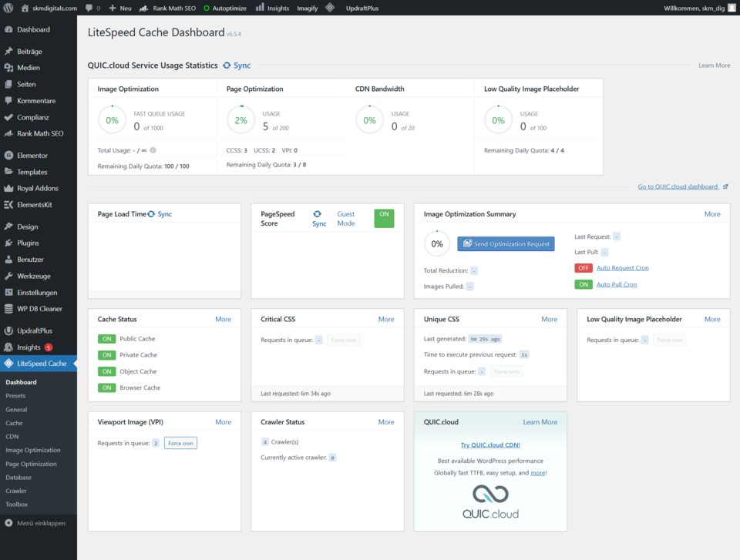740x560 pixels.
Task: Open the Rank Math SEO admin bar menu
Action: 166,8
